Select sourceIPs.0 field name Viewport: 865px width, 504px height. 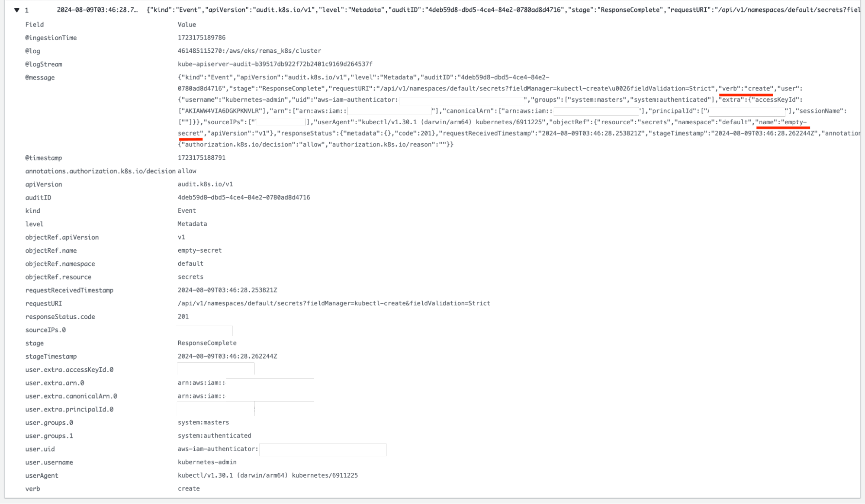point(45,331)
